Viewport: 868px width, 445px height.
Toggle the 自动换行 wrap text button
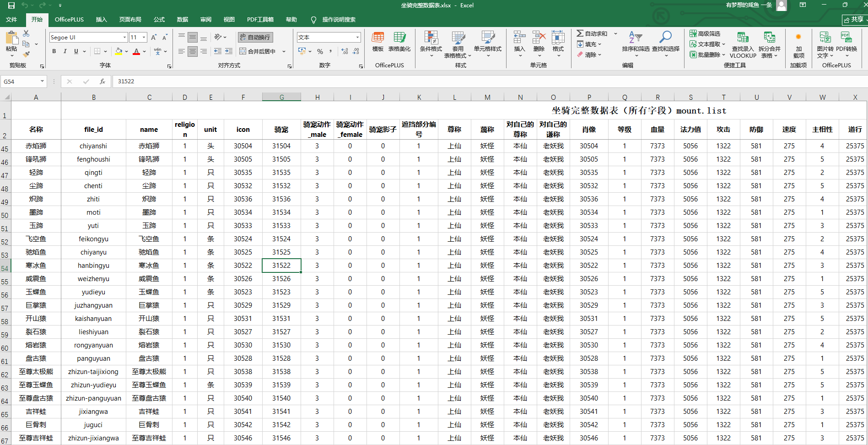[255, 37]
